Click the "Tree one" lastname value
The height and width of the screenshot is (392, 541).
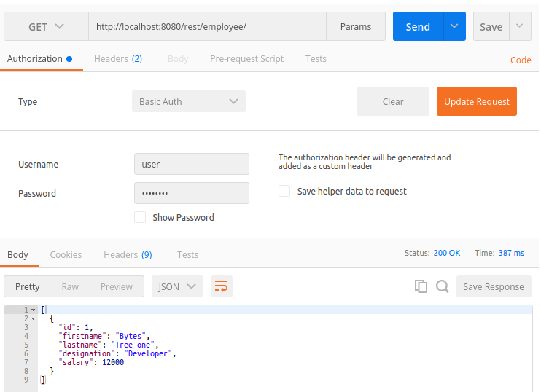click(133, 345)
